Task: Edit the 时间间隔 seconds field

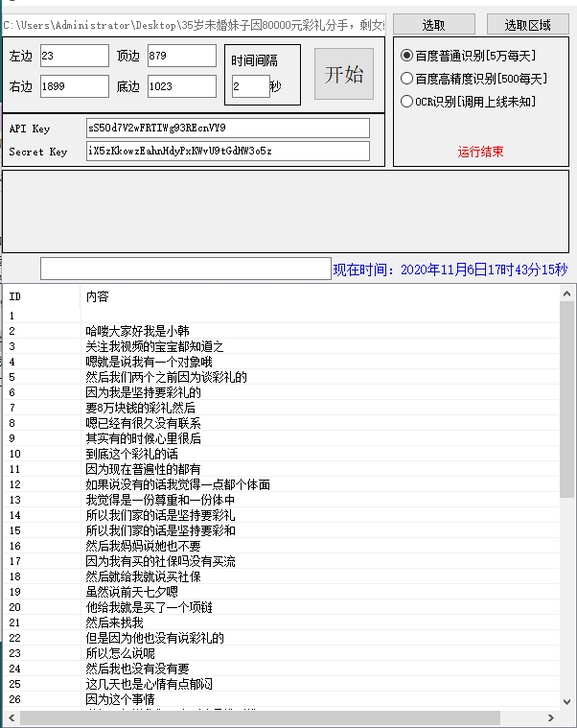Action: point(251,86)
